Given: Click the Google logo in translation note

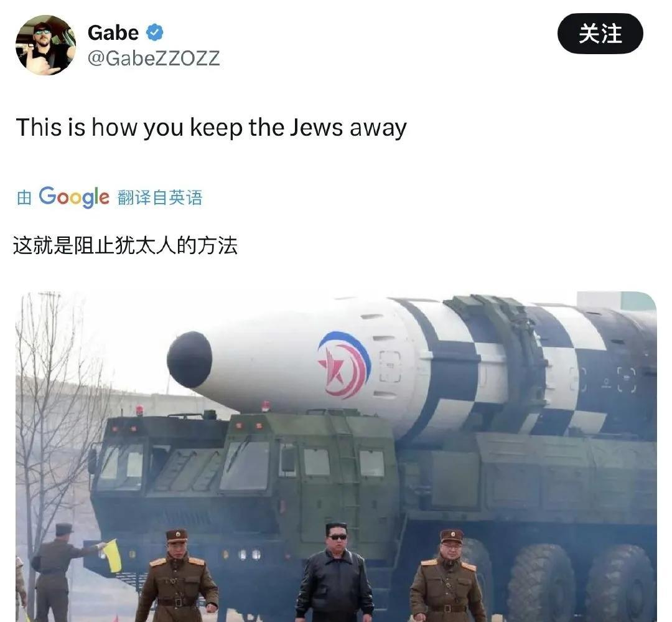Looking at the screenshot, I should 74,197.
